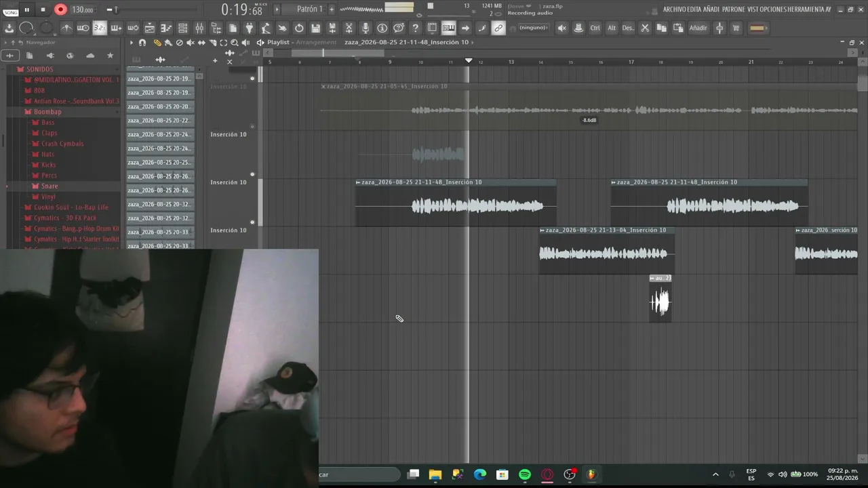Toggle the typing keyboard to piano icon
The width and height of the screenshot is (868, 488).
point(448,28)
